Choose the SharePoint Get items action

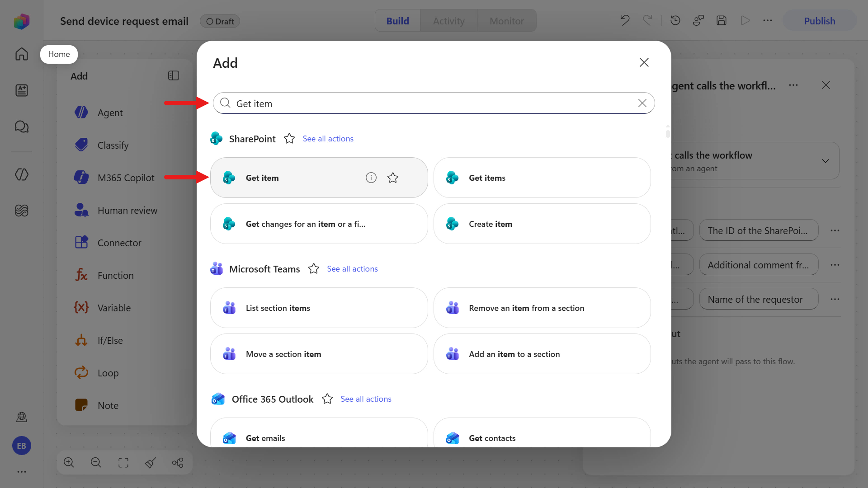coord(542,178)
